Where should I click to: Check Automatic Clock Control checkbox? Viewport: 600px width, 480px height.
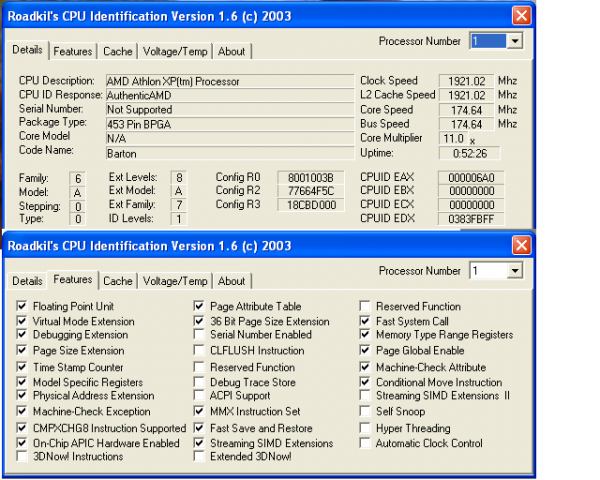(x=365, y=443)
